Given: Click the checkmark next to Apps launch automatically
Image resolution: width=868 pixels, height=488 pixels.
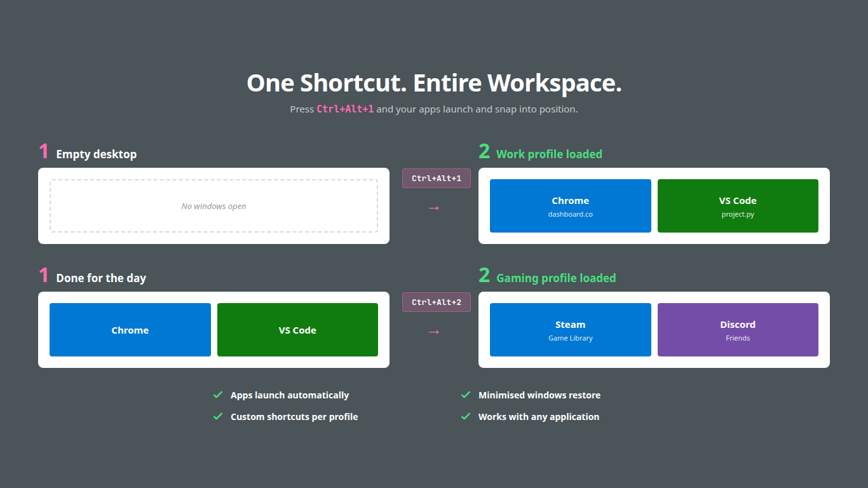Looking at the screenshot, I should click(x=218, y=395).
